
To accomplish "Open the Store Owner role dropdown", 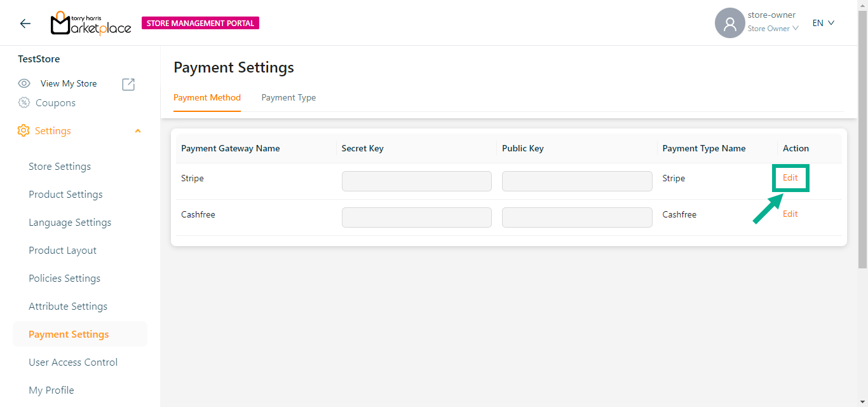I will pyautogui.click(x=773, y=29).
